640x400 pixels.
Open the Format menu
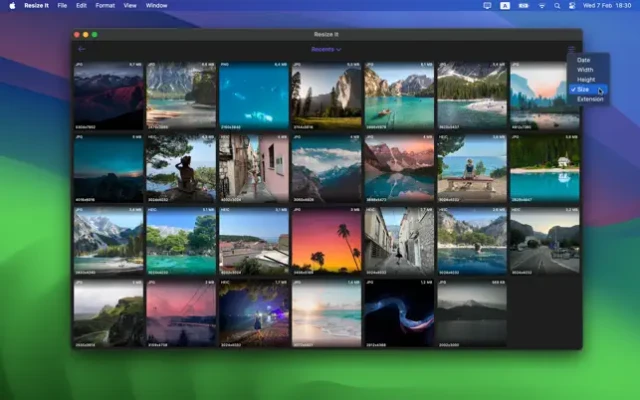(x=105, y=5)
